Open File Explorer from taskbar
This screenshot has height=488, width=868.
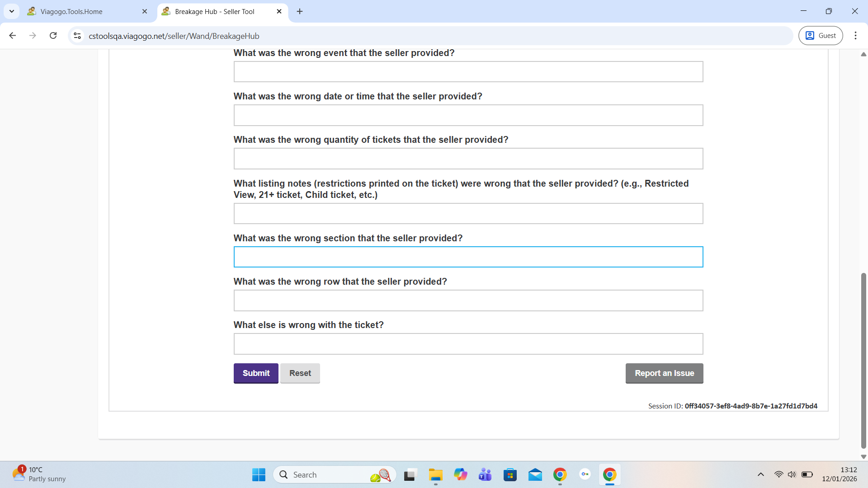[x=435, y=475]
